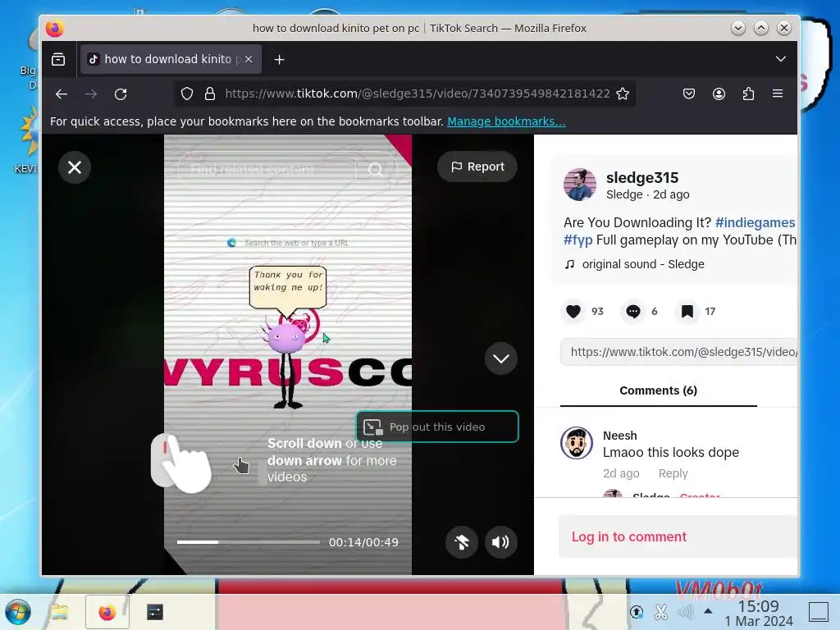
Task: Open Save to Pocket icon
Action: (689, 94)
